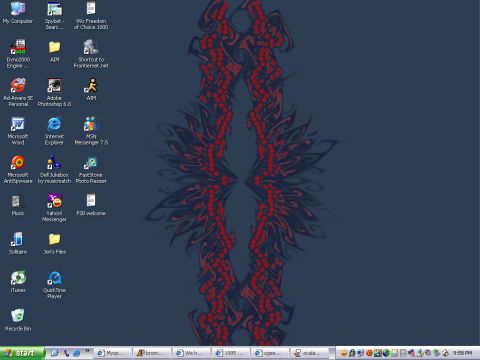Image resolution: width=480 pixels, height=360 pixels.
Task: Open the My Computer desktop icon
Action: [18, 13]
